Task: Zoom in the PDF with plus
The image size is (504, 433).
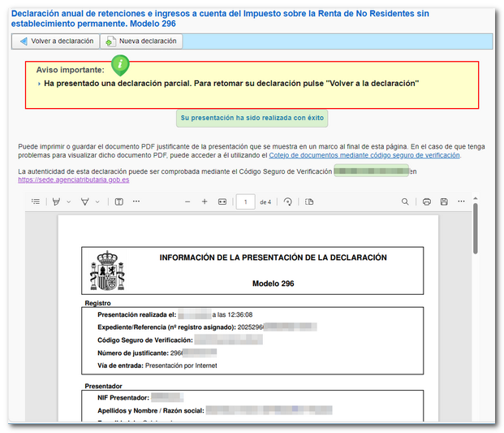Action: tap(205, 201)
